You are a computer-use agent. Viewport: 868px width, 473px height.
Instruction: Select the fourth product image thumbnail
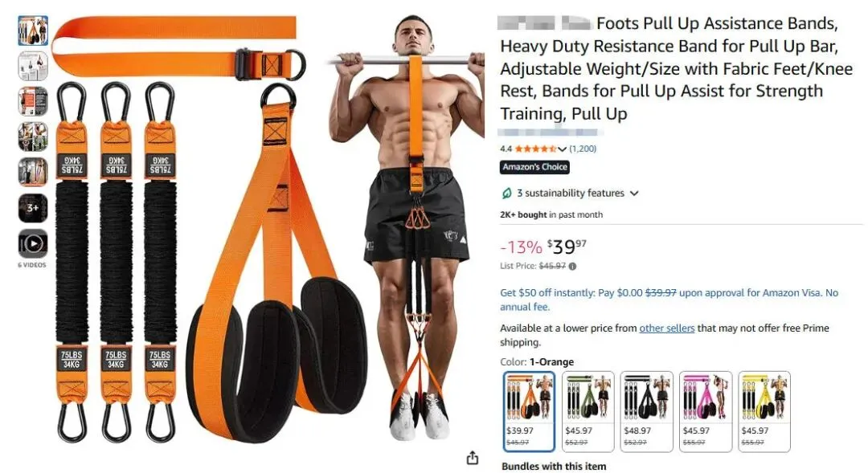point(33,137)
